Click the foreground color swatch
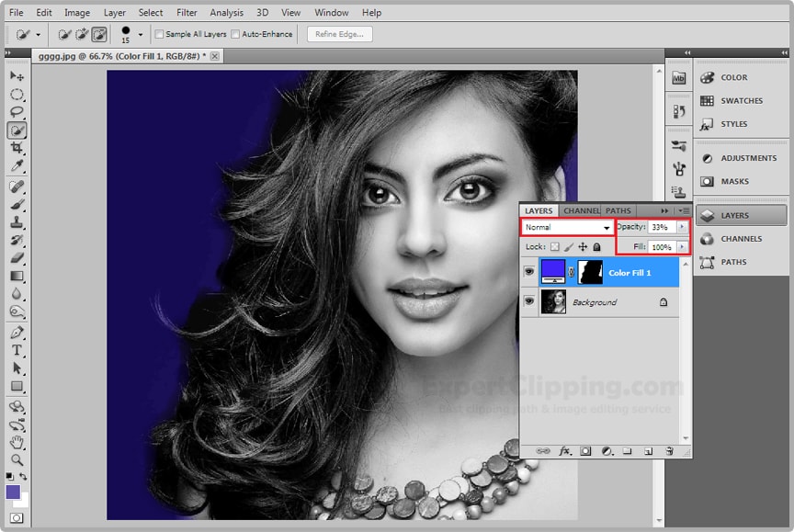 (x=13, y=492)
